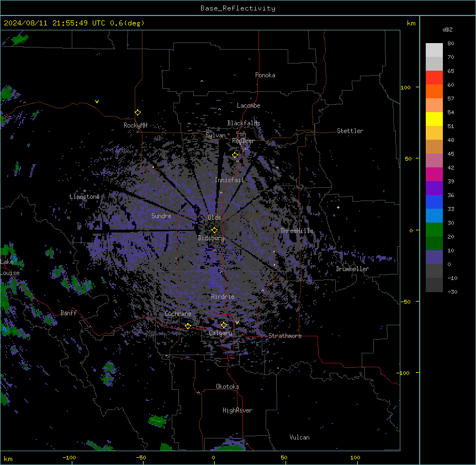Select the Blackfalds city label
This screenshot has width=476, height=465.
tap(244, 123)
